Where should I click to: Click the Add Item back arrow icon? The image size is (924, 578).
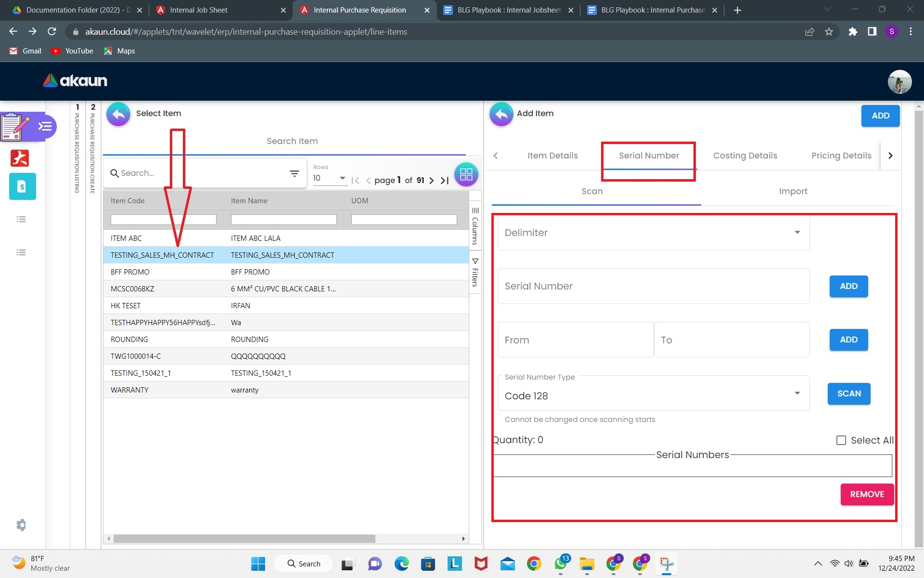coord(501,114)
